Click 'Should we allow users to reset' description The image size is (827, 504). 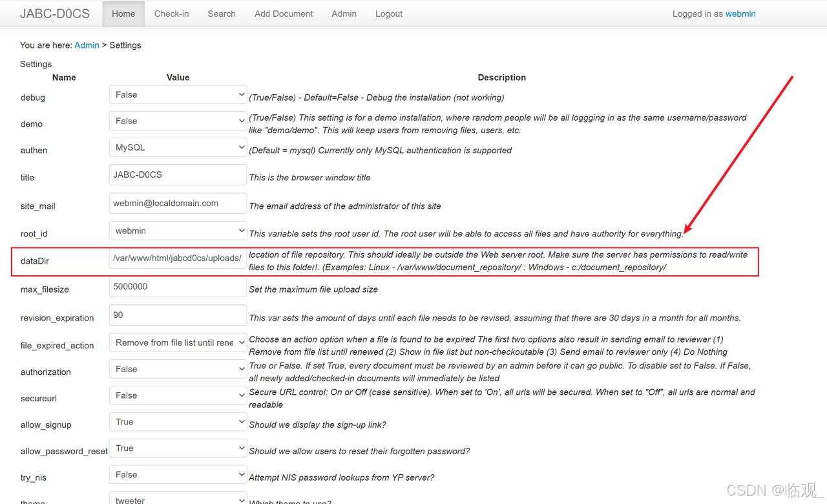tap(359, 451)
